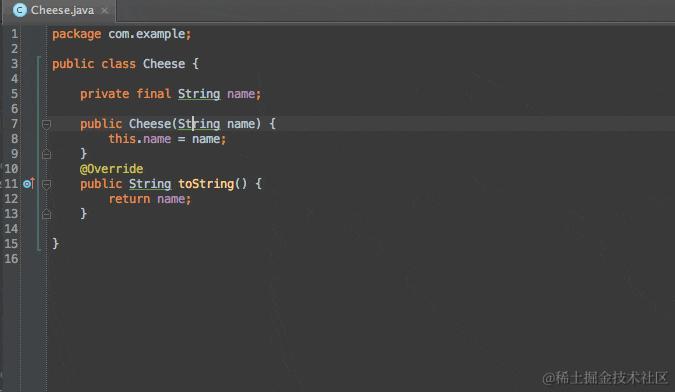Click 'com.example' package name
Viewport: 675px width, 392px height.
coord(146,34)
